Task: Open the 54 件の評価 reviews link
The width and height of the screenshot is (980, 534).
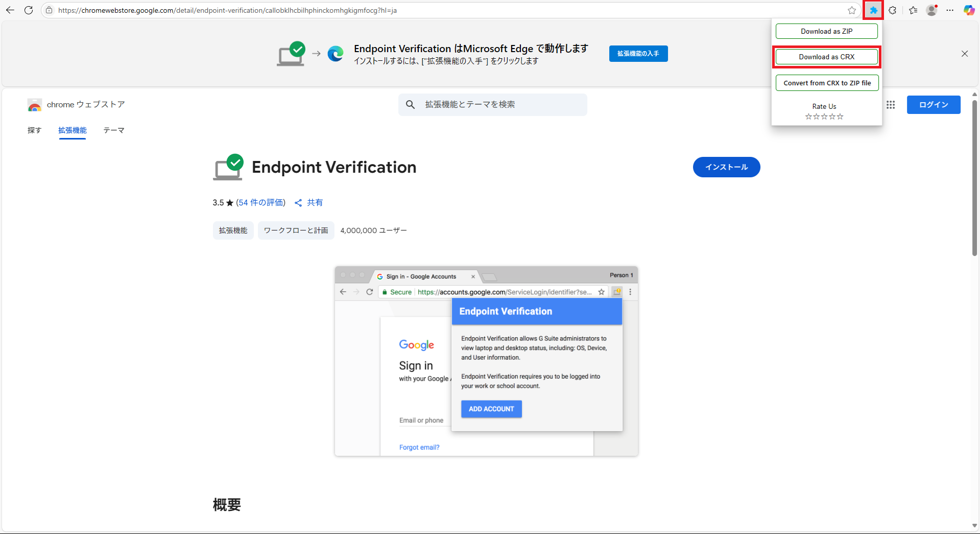Action: (260, 203)
